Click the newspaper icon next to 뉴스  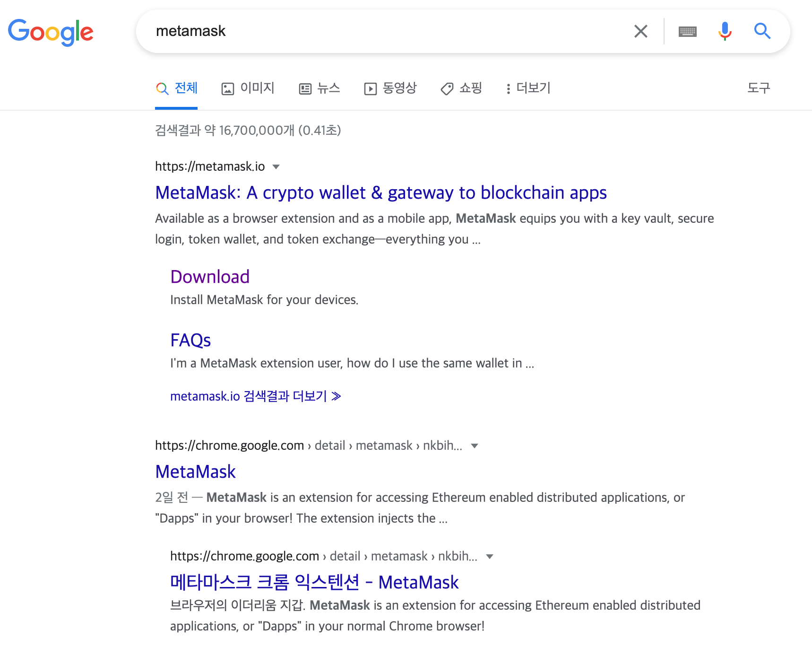tap(305, 88)
